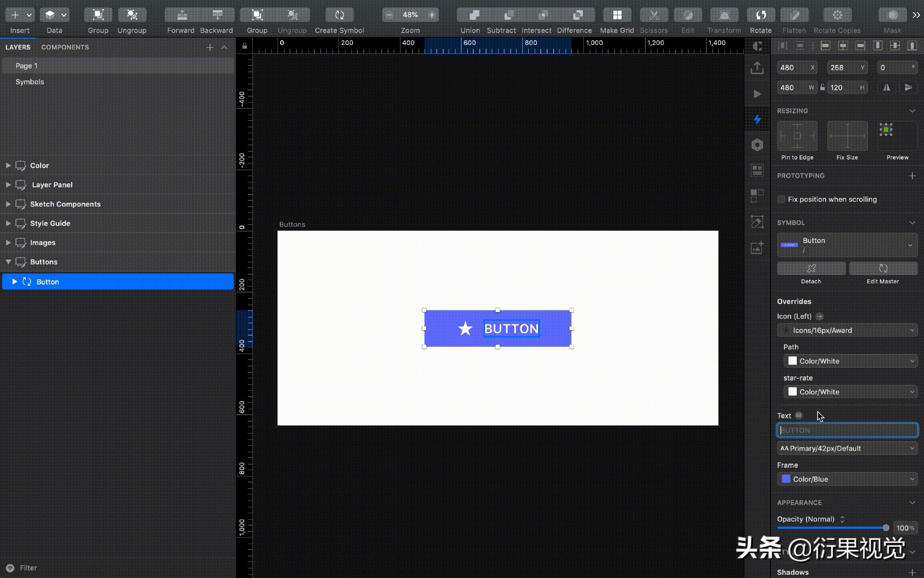Toggle the width-height aspect ratio lock

[x=822, y=87]
